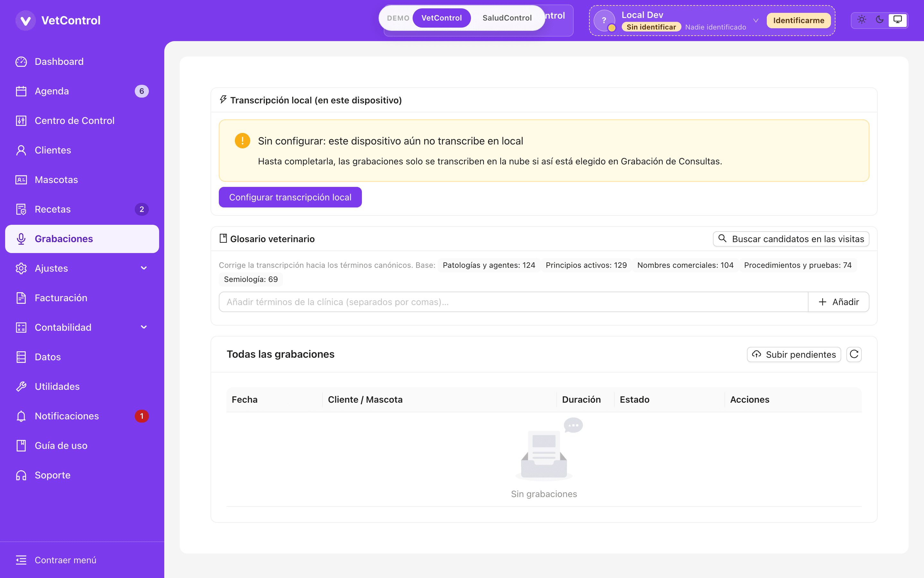Image resolution: width=924 pixels, height=578 pixels.
Task: Click the unidentified user avatar question mark
Action: click(604, 20)
